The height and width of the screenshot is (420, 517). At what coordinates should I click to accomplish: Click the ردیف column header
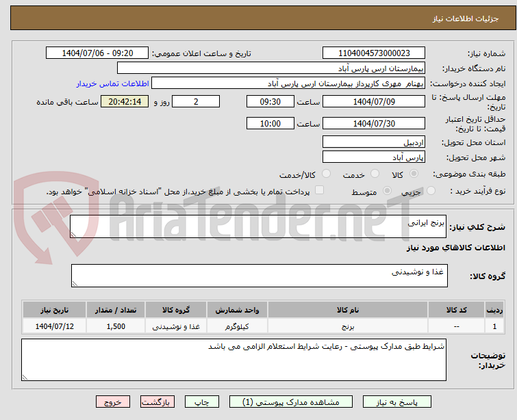pyautogui.click(x=494, y=310)
